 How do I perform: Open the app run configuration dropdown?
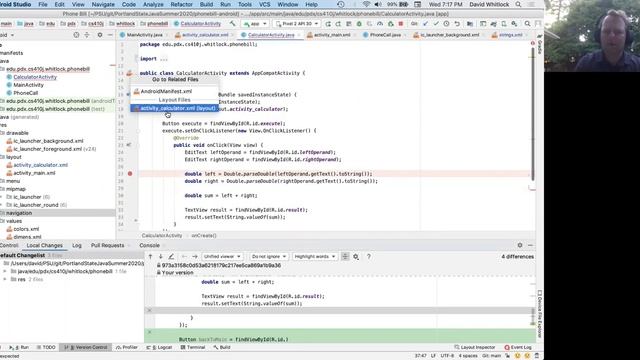point(255,24)
